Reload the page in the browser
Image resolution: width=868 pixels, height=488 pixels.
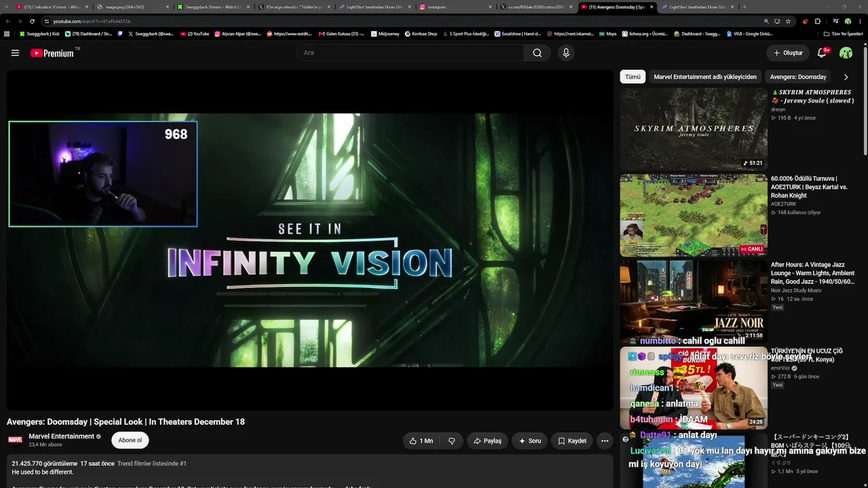click(x=32, y=21)
